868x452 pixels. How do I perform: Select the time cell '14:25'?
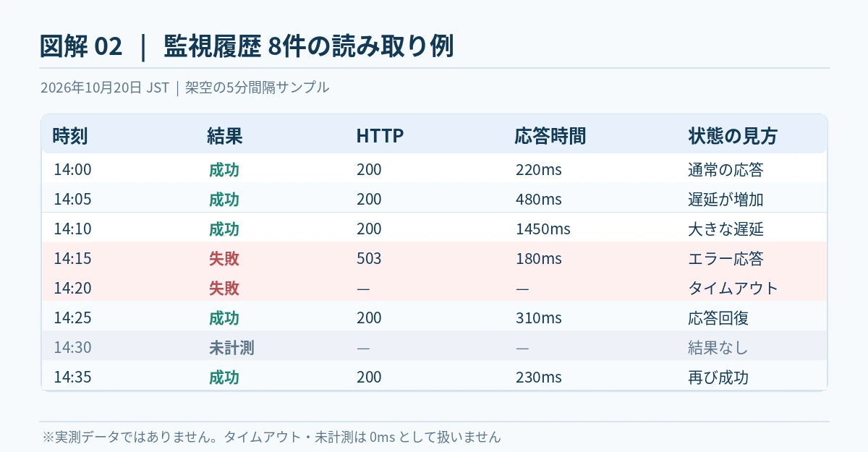[72, 318]
